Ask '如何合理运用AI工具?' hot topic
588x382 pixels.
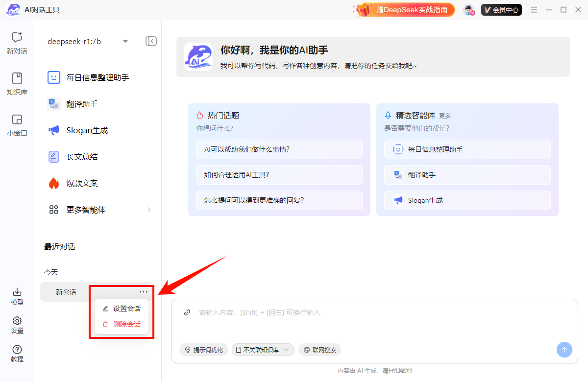pos(279,175)
